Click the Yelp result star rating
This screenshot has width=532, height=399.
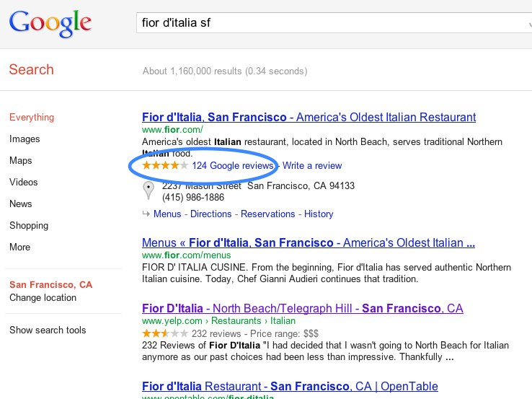coord(165,333)
